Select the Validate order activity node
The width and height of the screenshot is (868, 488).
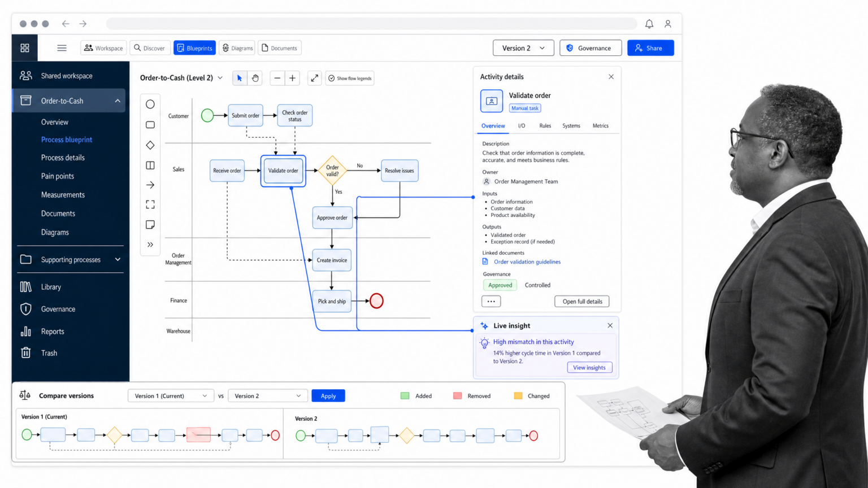[x=283, y=171]
